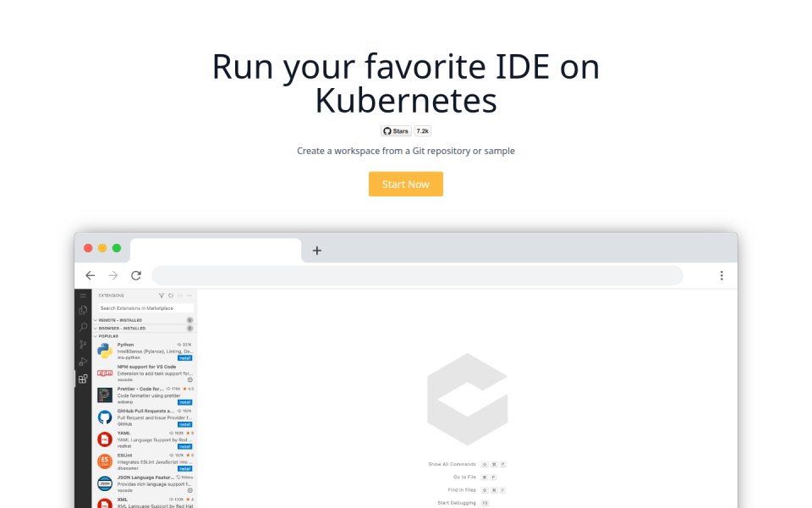Click the clear extensions search results icon
The width and height of the screenshot is (812, 508).
(179, 295)
